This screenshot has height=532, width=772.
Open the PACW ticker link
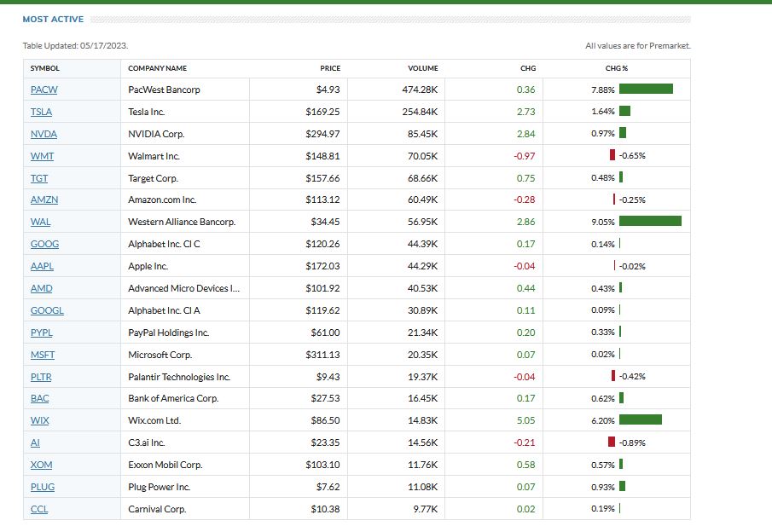click(44, 90)
